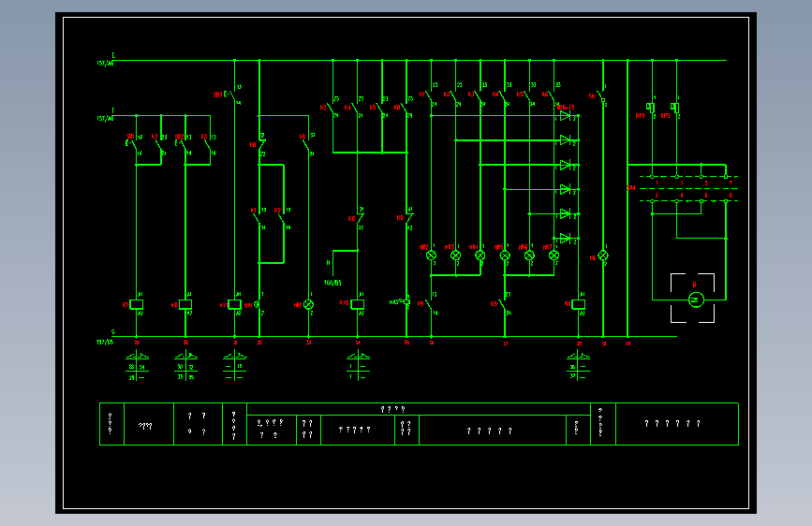Select the HR7 signal lamp symbol
Screen dimensions: 812x526
click(554, 256)
